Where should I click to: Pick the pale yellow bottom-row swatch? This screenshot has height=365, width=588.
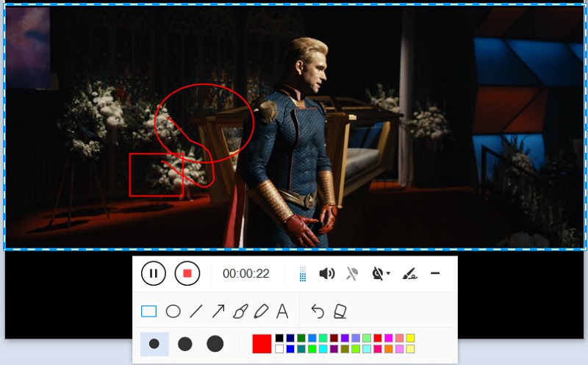[411, 349]
